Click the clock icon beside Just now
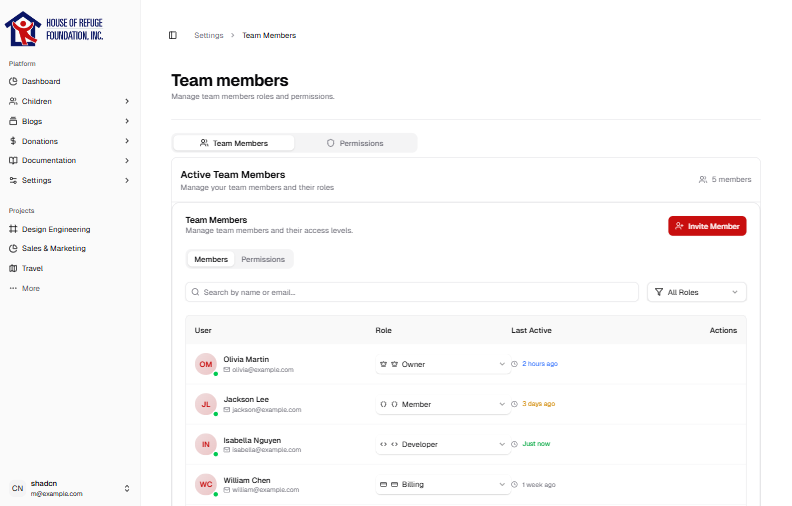The image size is (792, 506). click(514, 444)
